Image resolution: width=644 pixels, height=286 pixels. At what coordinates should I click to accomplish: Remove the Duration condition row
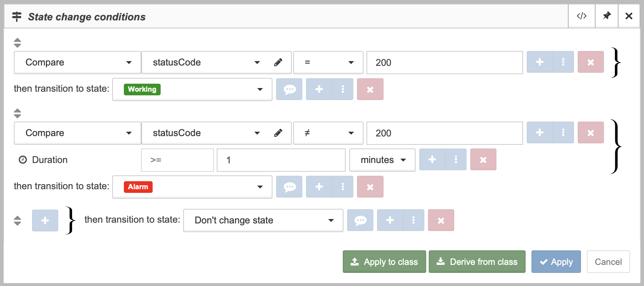click(483, 160)
